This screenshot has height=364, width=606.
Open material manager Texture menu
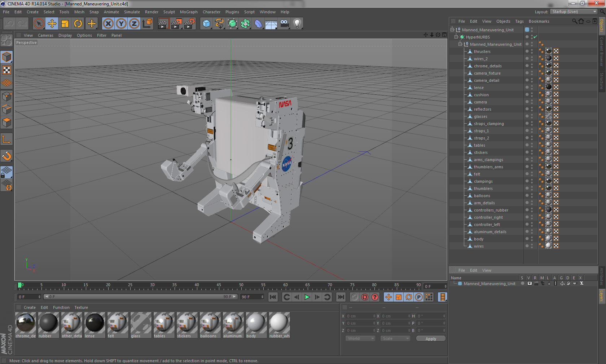(x=81, y=307)
